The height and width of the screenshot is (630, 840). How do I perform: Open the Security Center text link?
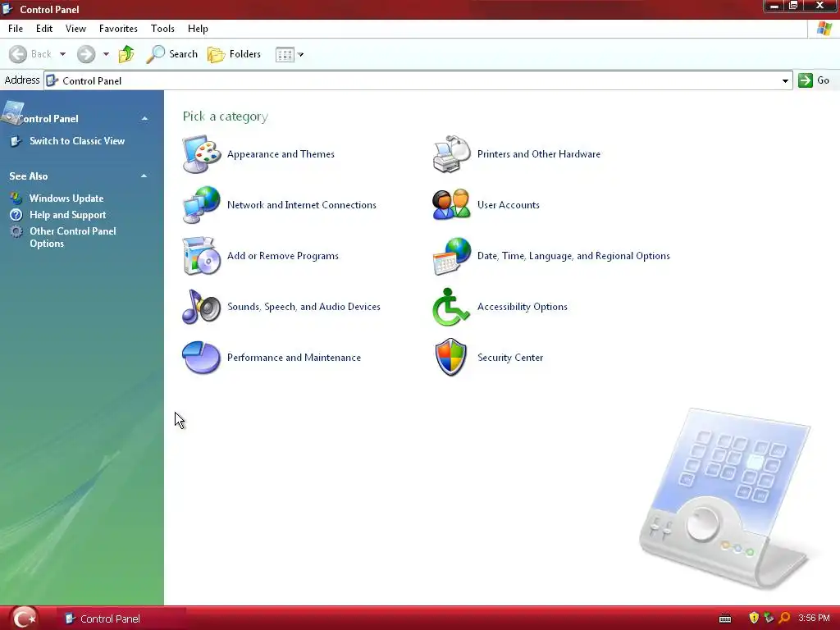(510, 358)
